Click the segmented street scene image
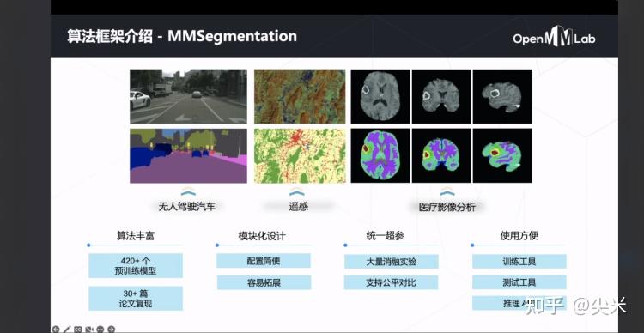The height and width of the screenshot is (333, 644). tap(189, 156)
